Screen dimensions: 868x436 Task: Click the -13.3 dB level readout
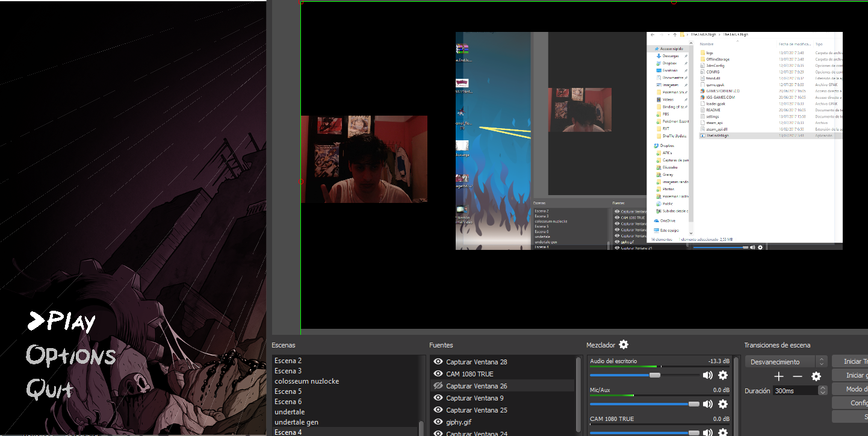coord(719,361)
